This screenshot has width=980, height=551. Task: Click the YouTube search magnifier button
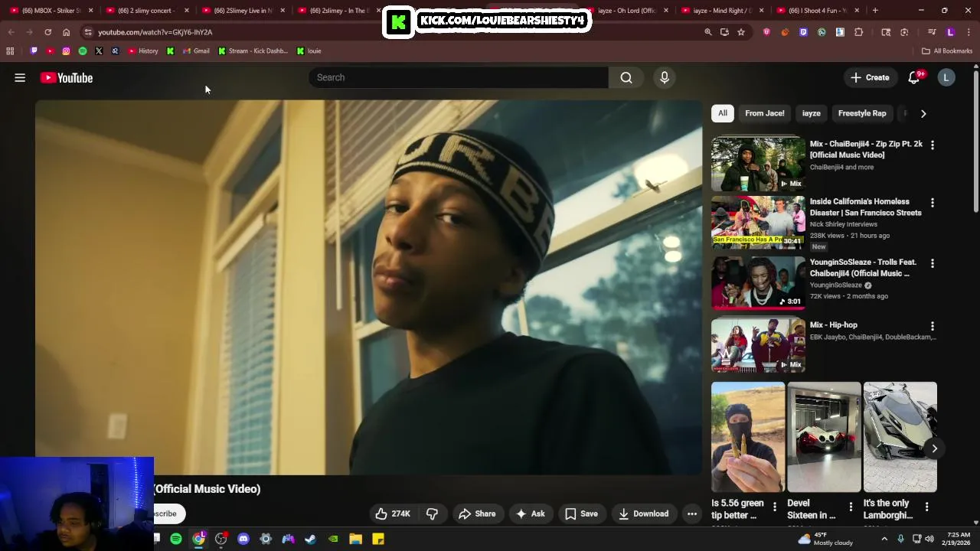tap(626, 77)
